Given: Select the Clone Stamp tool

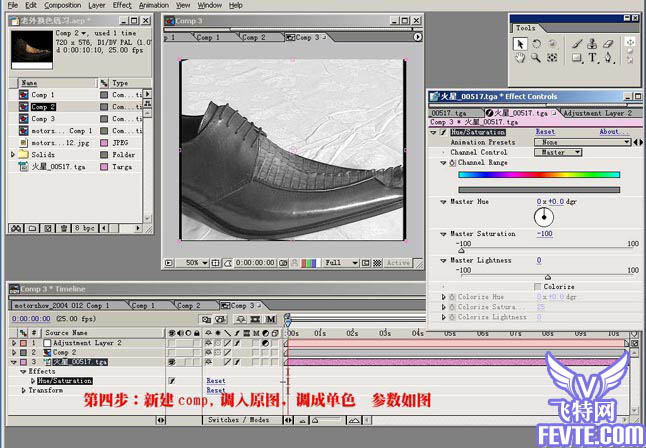Looking at the screenshot, I should pyautogui.click(x=592, y=44).
